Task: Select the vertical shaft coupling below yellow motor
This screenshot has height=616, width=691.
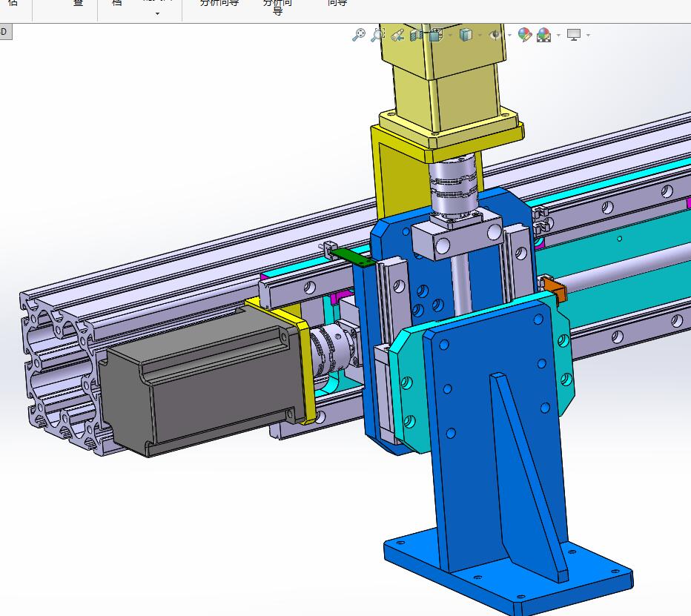Action: click(453, 188)
